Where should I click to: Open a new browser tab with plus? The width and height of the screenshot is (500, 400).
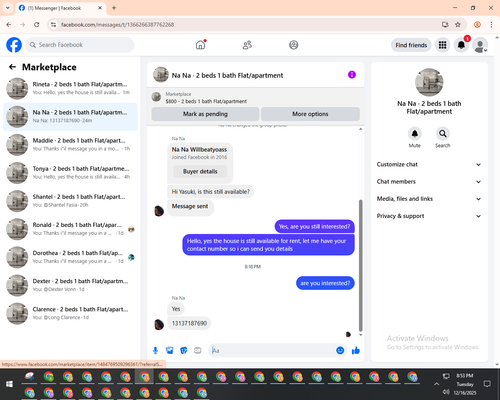point(114,8)
